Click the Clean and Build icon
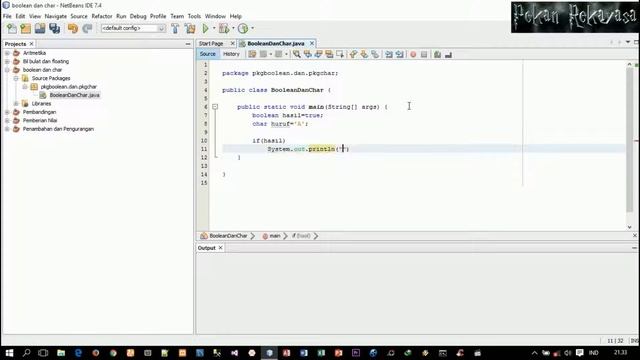This screenshot has height=360, width=640. point(190,28)
